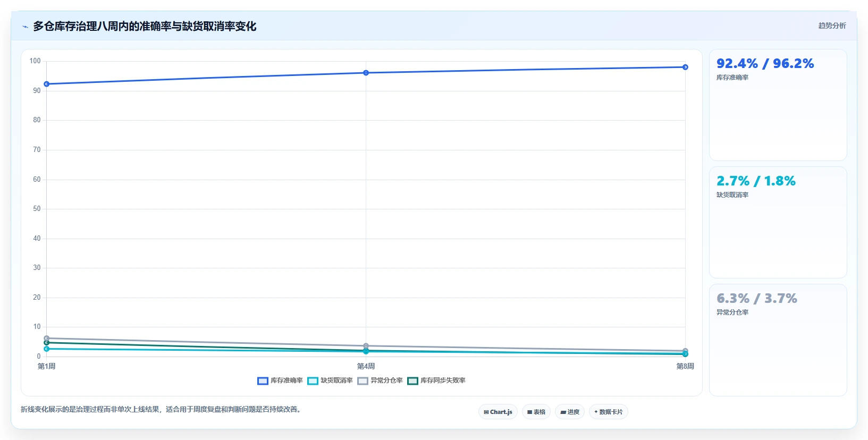Click the trend icon beside the dashboard title
Image resolution: width=868 pixels, height=440 pixels.
(x=25, y=27)
